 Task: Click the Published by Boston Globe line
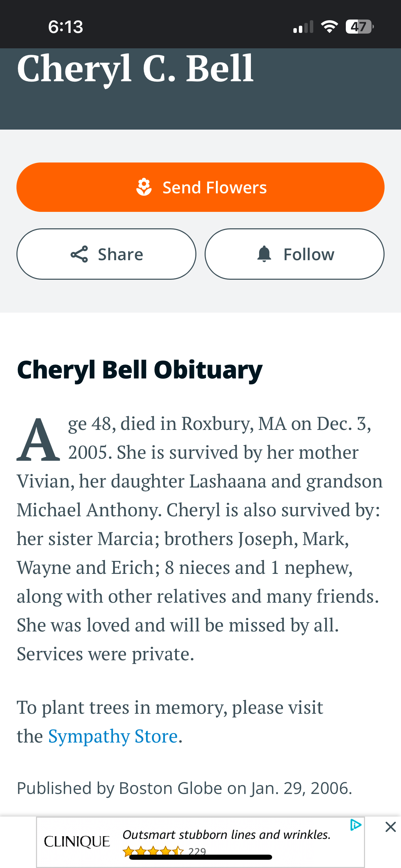click(184, 788)
